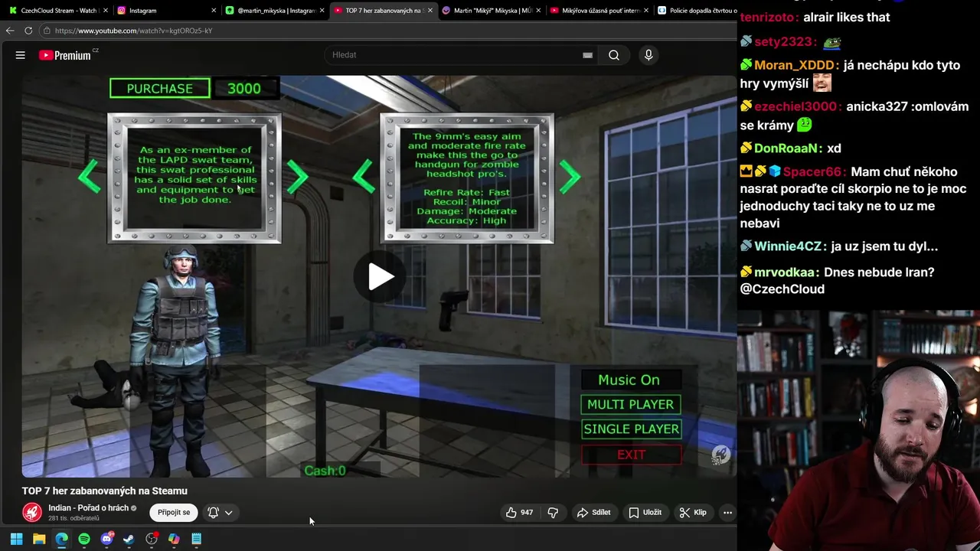Click the browser back arrow
The image size is (980, 551).
click(9, 31)
